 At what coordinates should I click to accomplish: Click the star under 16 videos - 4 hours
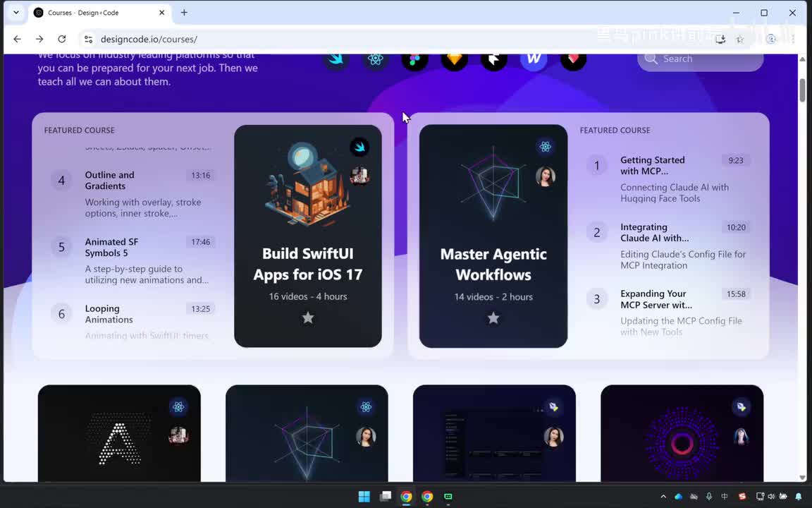click(x=308, y=317)
